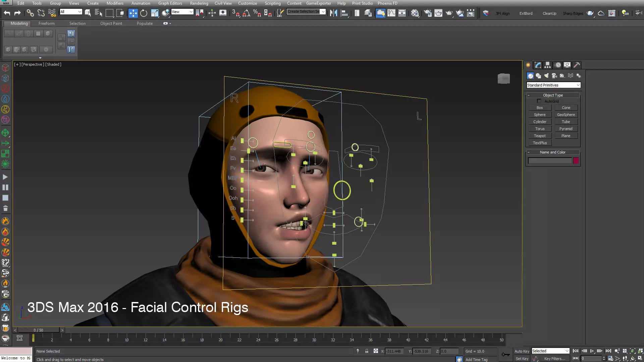Click the 0 / 50 time slider

pos(39,330)
